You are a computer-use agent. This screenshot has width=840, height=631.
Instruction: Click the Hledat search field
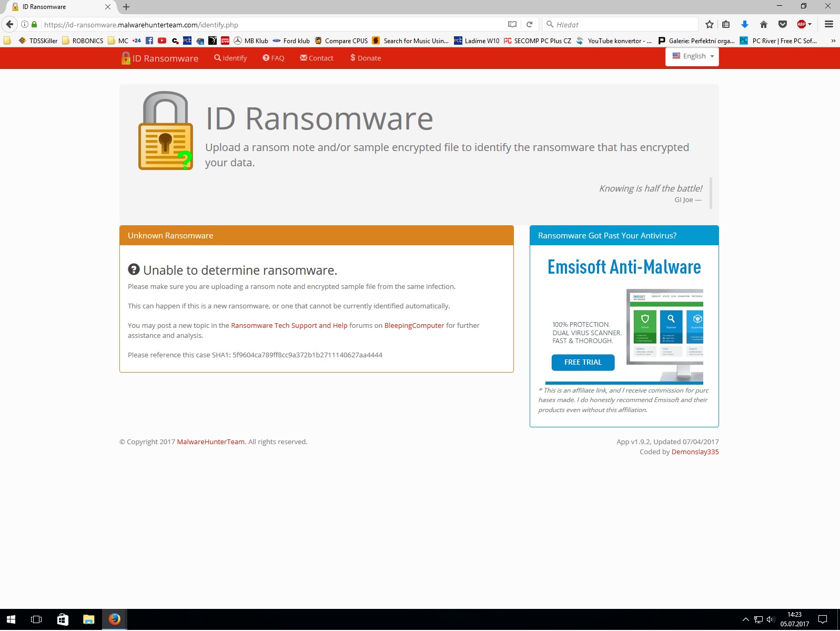coord(621,24)
